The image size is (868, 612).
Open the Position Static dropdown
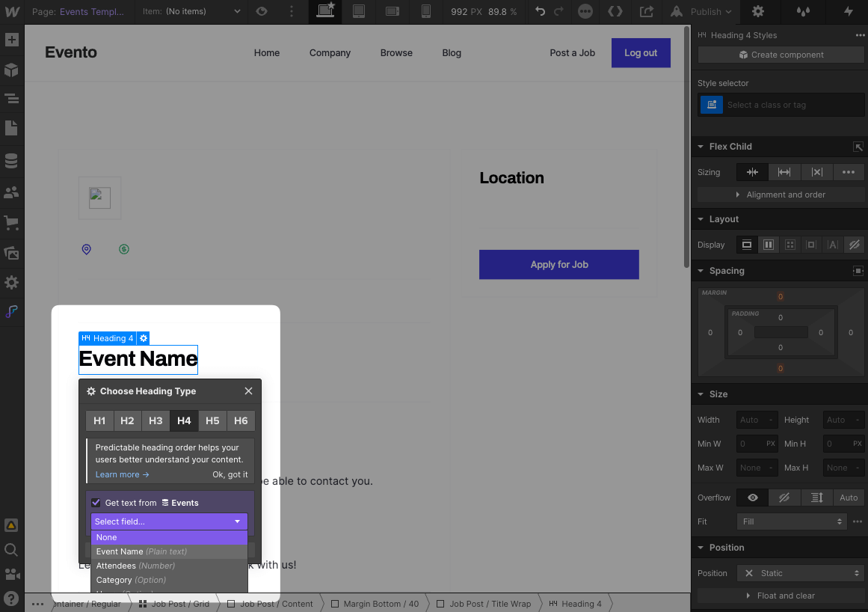point(801,572)
